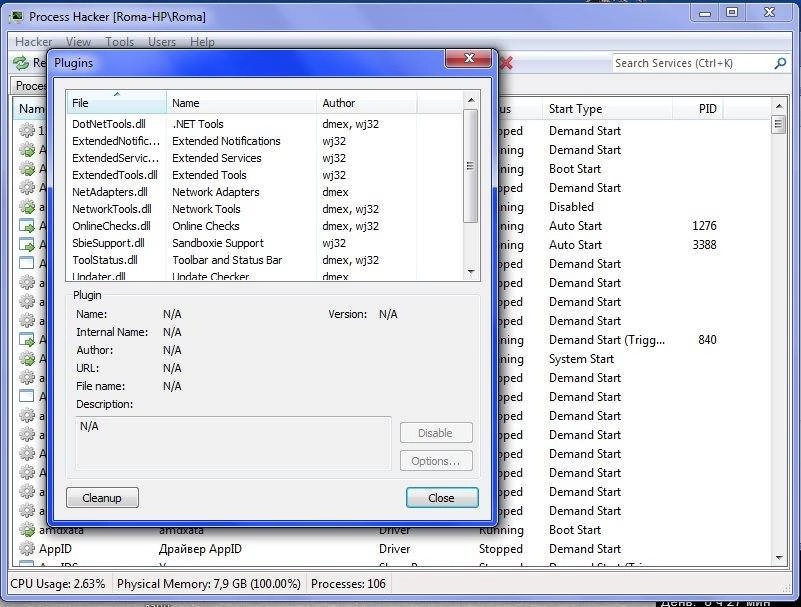Sort plugins by Name column header

point(241,103)
